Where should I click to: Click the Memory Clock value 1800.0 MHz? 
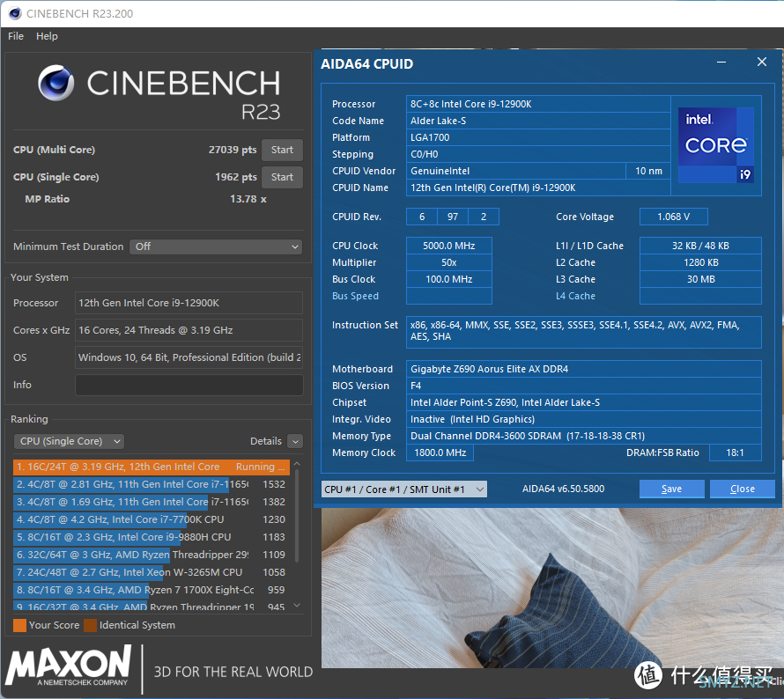[x=440, y=453]
